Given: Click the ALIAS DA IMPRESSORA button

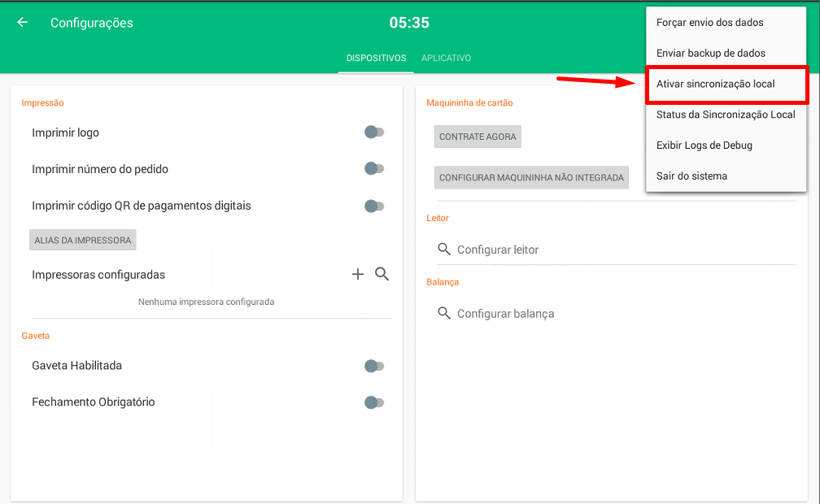Looking at the screenshot, I should 83,240.
